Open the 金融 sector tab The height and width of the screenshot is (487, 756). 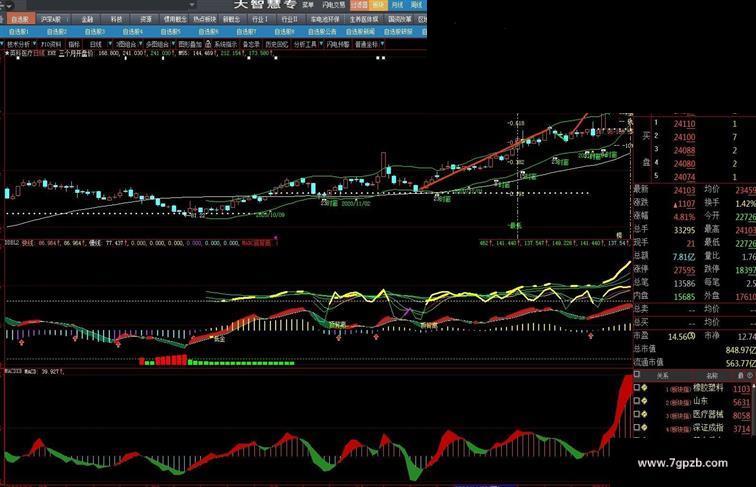click(x=87, y=19)
